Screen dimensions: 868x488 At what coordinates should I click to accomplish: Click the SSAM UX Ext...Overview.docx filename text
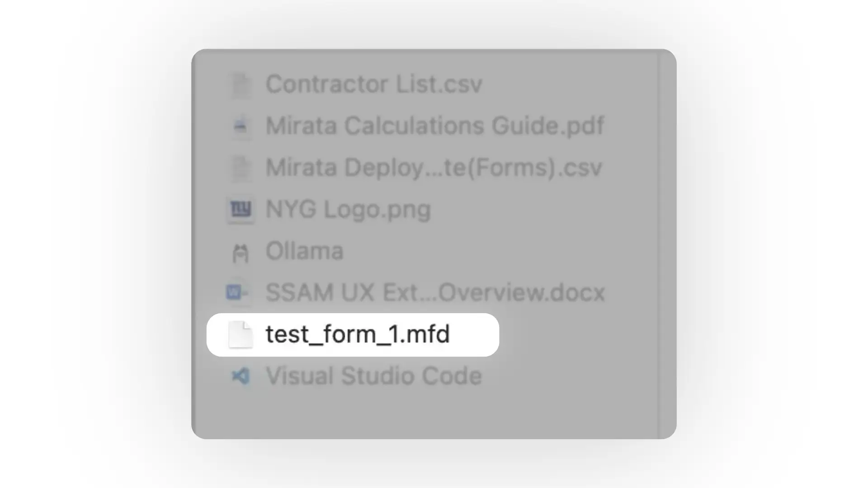click(x=434, y=293)
